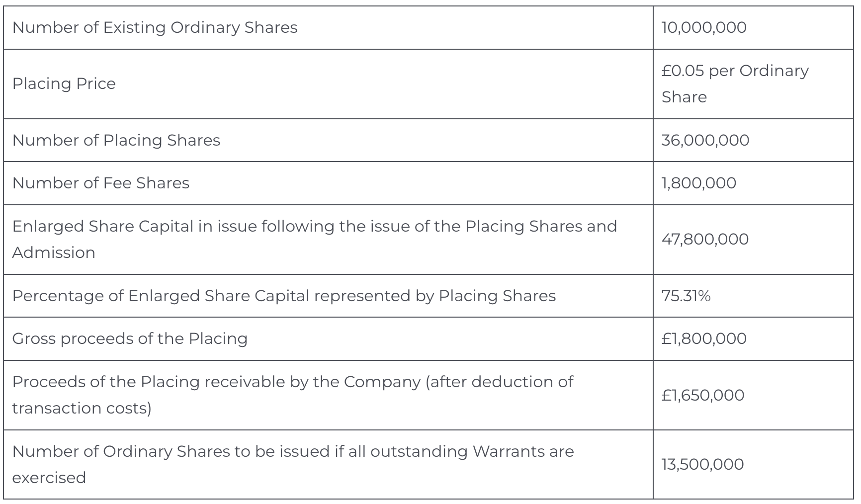The width and height of the screenshot is (861, 504).
Task: Click the 'outstanding Warrants' row label text
Action: tap(472, 451)
